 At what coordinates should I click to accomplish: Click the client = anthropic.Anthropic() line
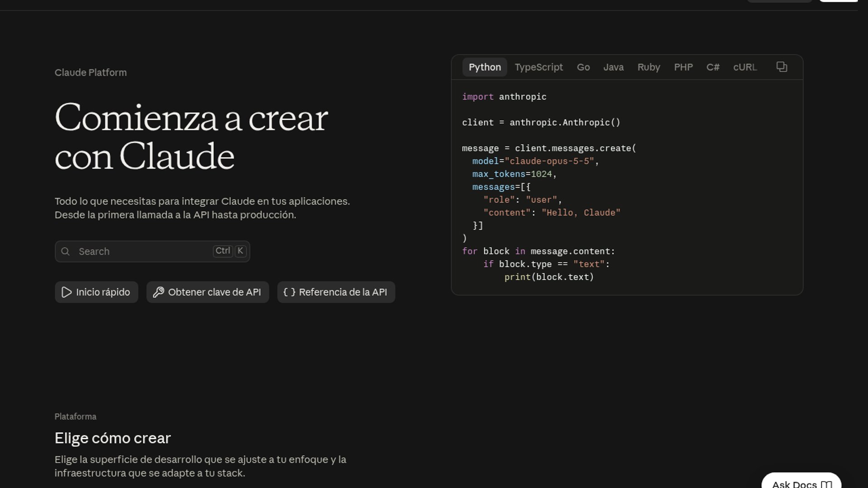(x=541, y=122)
